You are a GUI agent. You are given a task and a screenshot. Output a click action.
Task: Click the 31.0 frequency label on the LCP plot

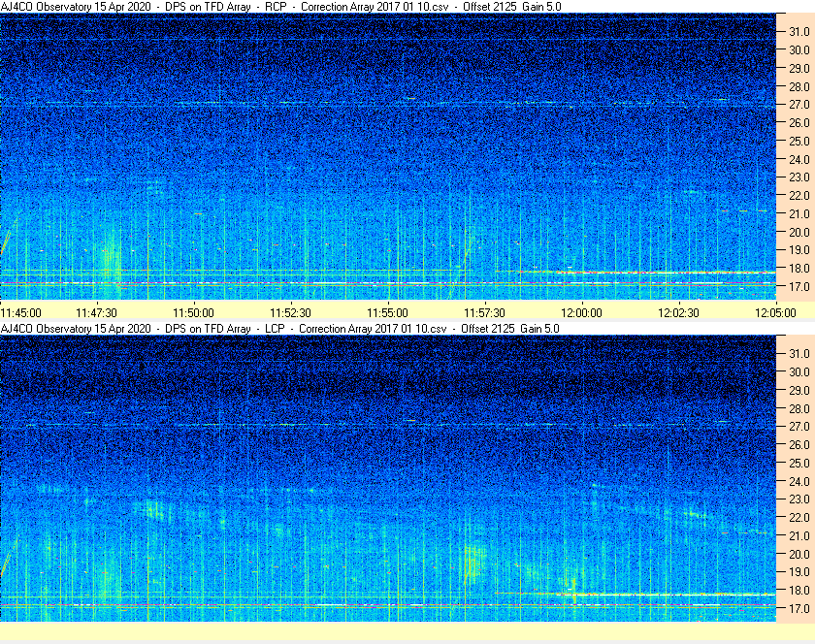coord(799,353)
